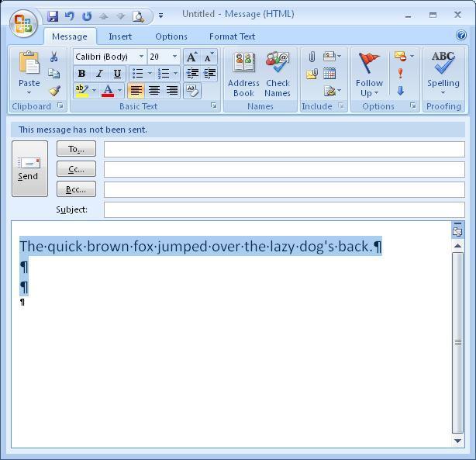Save the message with floppy icon

pos(53,16)
